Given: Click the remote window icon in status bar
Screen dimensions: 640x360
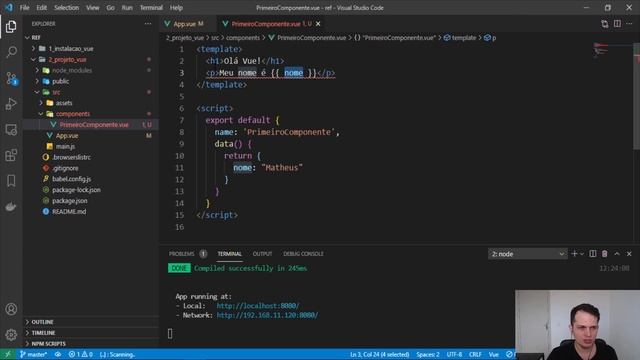Looking at the screenshot, I should [x=7, y=354].
